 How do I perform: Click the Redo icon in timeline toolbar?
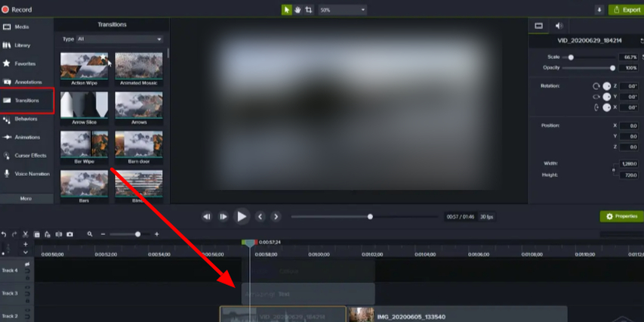[x=14, y=234]
